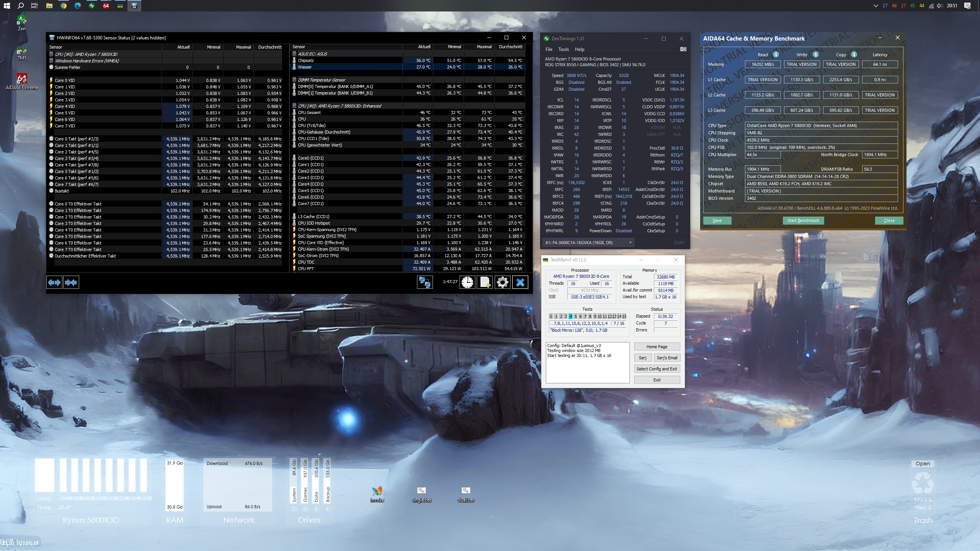Viewport: 980px width, 551px height.
Task: Click ZenTimings camera screenshot icon
Action: [x=683, y=49]
